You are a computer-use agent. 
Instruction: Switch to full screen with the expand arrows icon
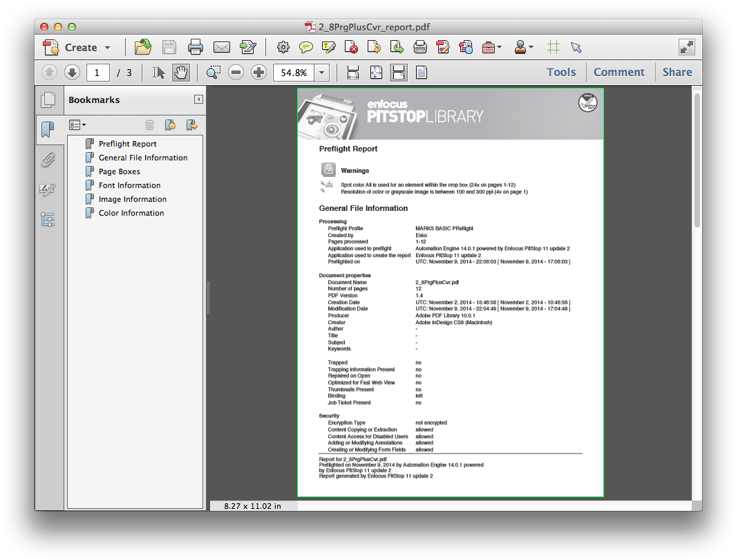pyautogui.click(x=687, y=47)
